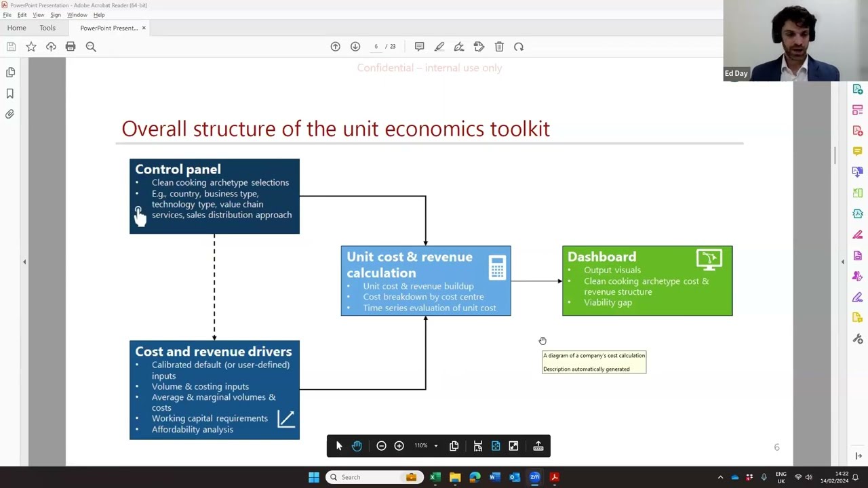Open the Windows Start menu

pos(314,477)
